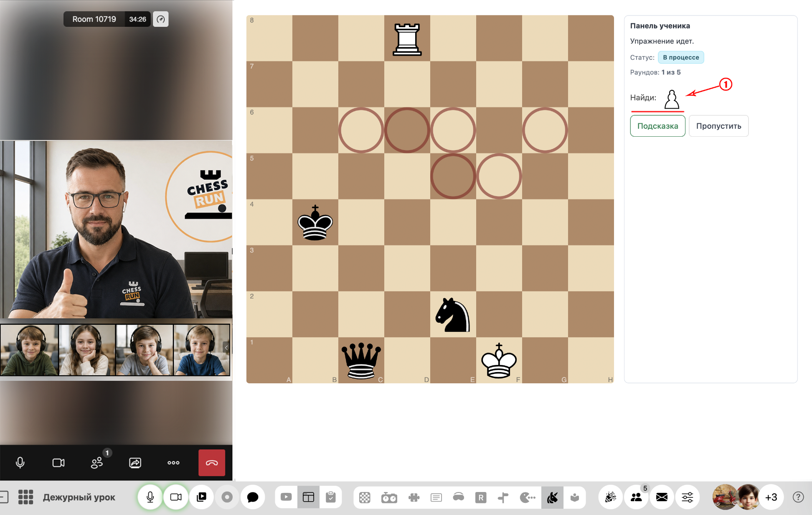Mute microphone in the video call panel
This screenshot has height=515, width=812.
[x=20, y=463]
